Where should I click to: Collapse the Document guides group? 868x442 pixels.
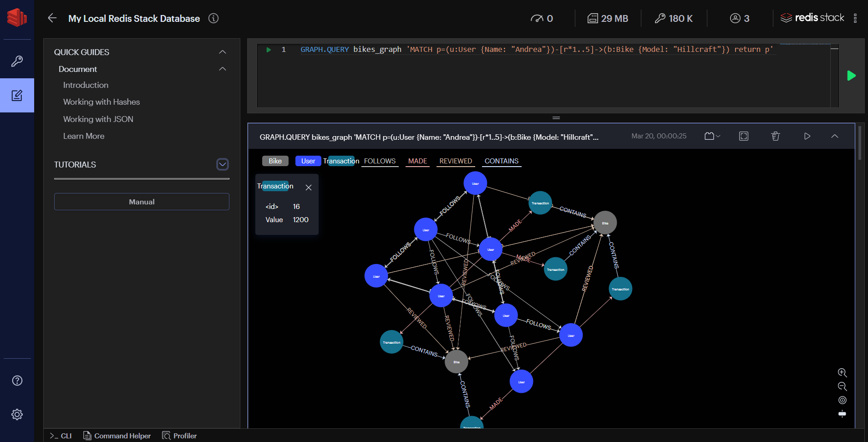pyautogui.click(x=223, y=69)
